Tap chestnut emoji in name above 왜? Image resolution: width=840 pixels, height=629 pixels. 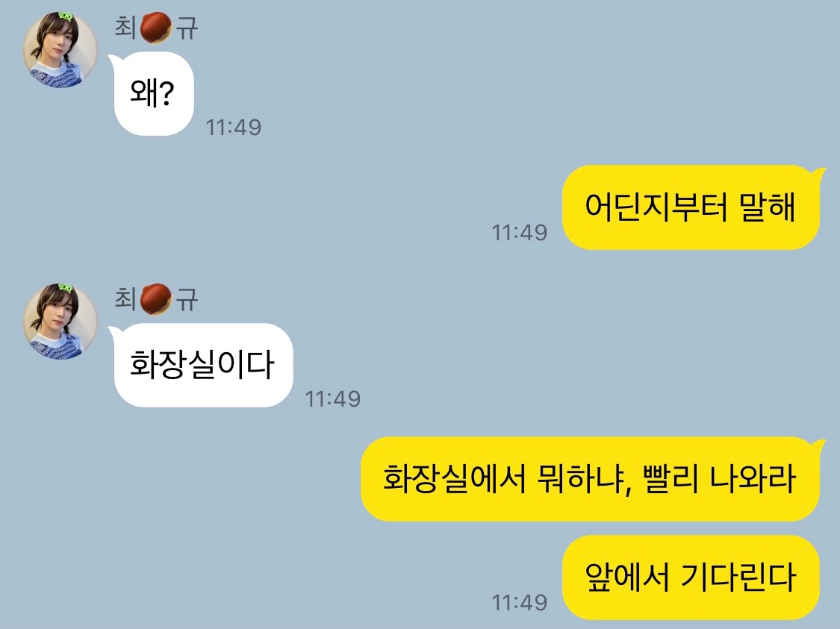pos(156,28)
